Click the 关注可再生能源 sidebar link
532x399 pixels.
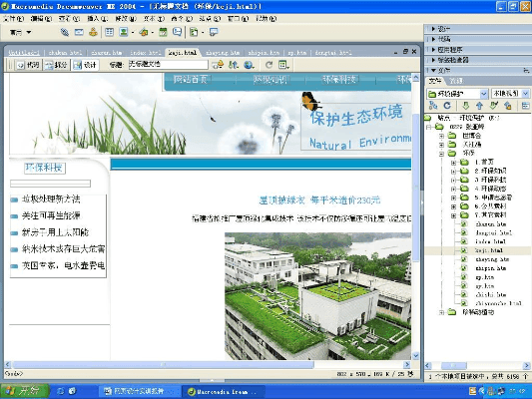[x=51, y=215]
